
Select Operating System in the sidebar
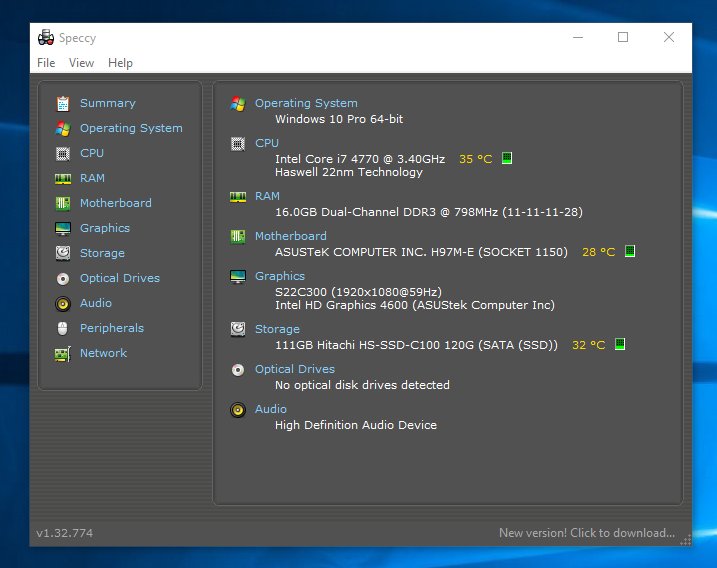[130, 128]
